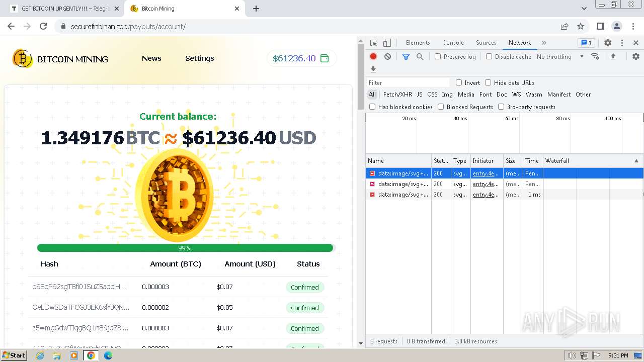Viewport: 644px width, 362px height.
Task: Enable the Disable cache checkbox
Action: click(489, 56)
